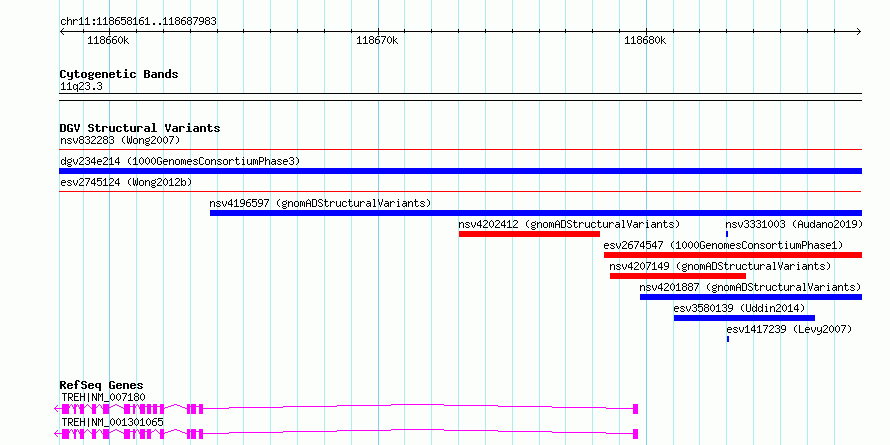This screenshot has width=890, height=445.
Task: Click the Cytogenetic Bands track title
Action: click(119, 74)
